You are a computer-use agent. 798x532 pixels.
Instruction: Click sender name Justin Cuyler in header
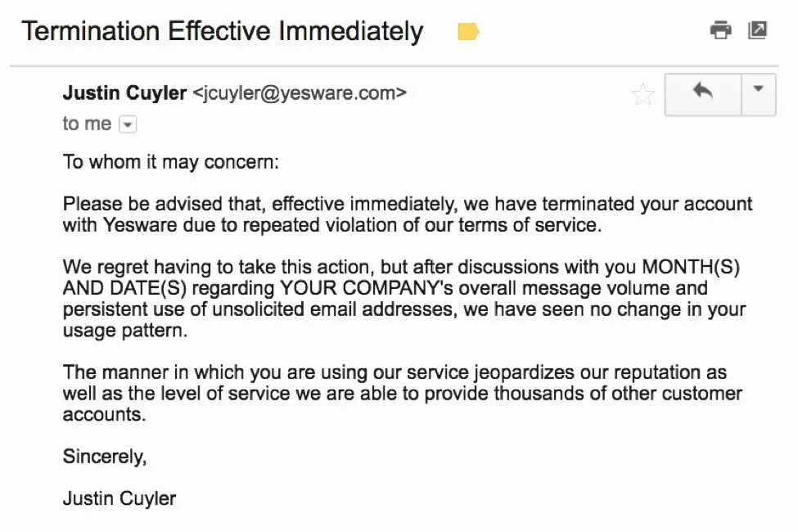click(x=124, y=93)
